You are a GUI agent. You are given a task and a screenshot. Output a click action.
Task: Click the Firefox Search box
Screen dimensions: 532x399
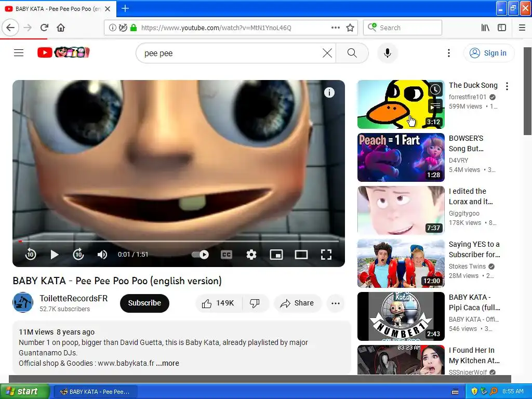[x=403, y=28]
